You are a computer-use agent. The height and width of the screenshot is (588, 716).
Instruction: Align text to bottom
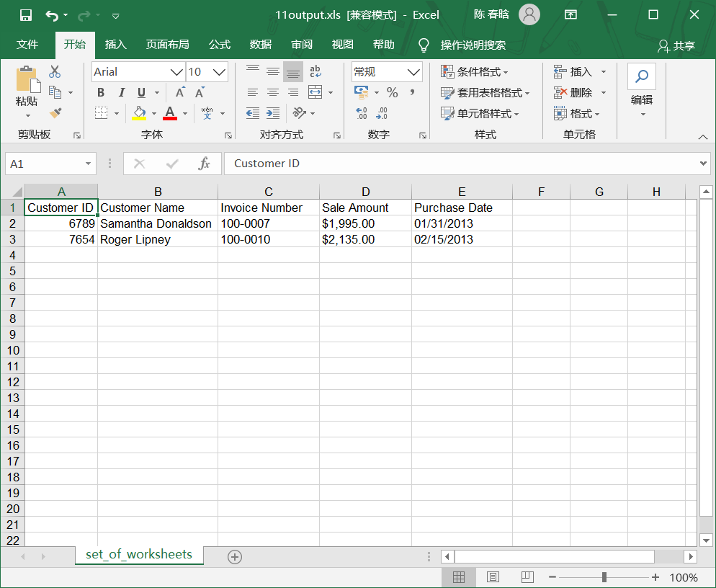pos(293,72)
